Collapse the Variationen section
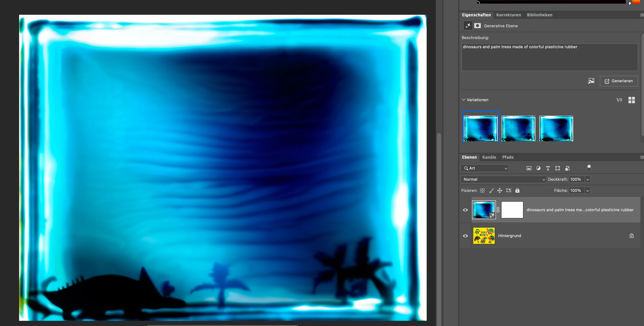 tap(463, 100)
